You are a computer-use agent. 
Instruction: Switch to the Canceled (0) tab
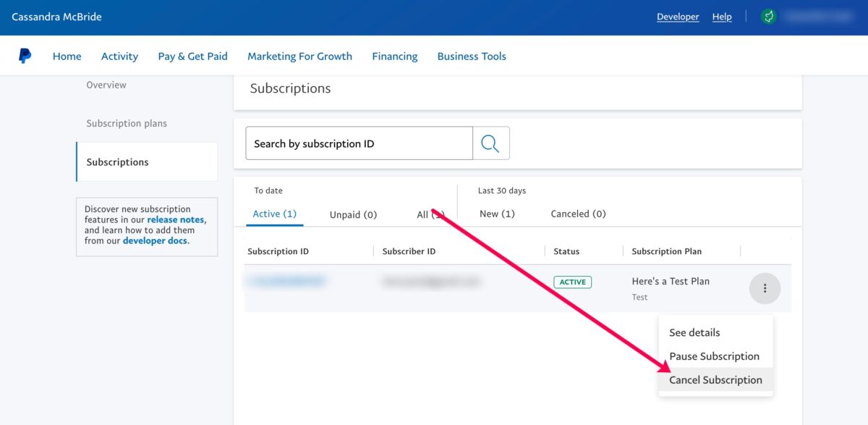pos(578,214)
